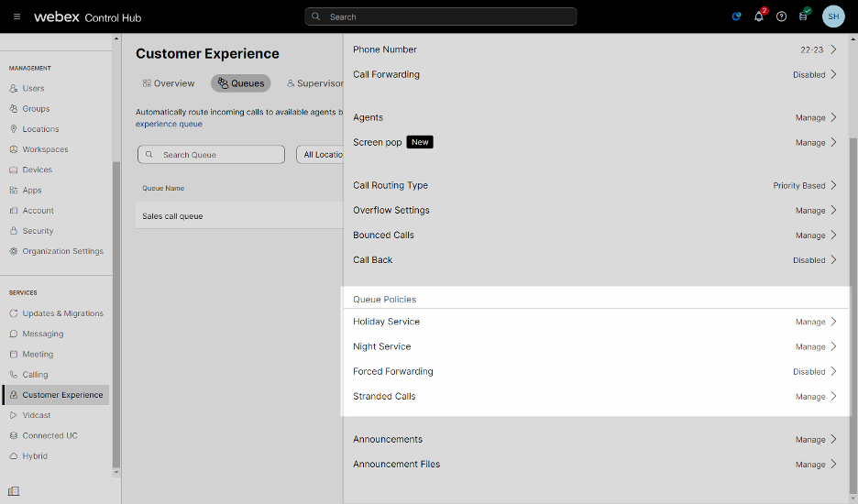Click the 22-23 phone number value

pyautogui.click(x=812, y=49)
